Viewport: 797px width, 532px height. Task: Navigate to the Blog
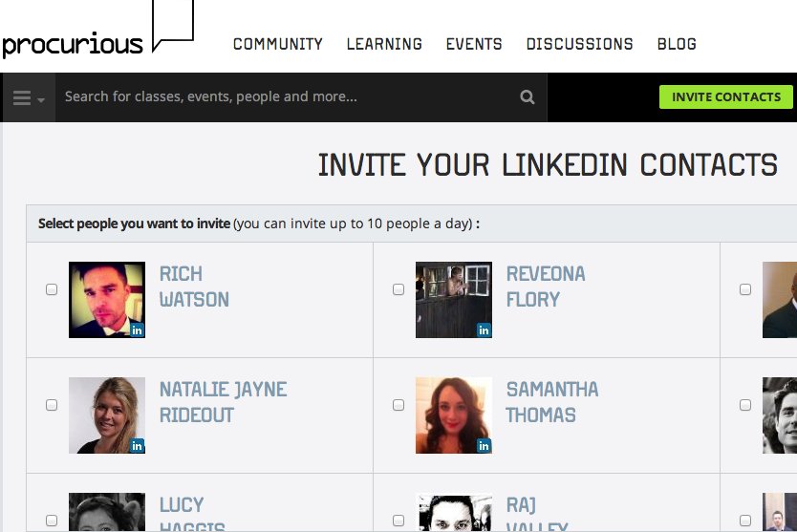677,44
